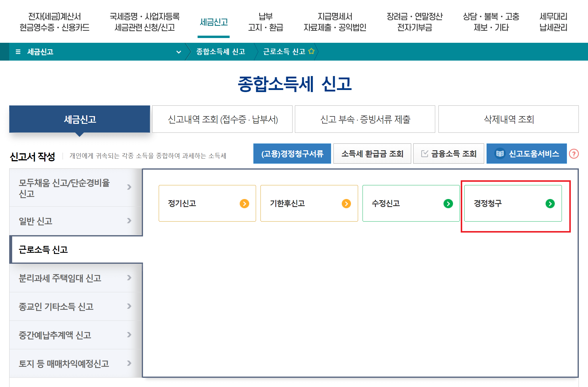Click the green arrow on 수정신고
The width and height of the screenshot is (588, 387).
click(x=448, y=203)
